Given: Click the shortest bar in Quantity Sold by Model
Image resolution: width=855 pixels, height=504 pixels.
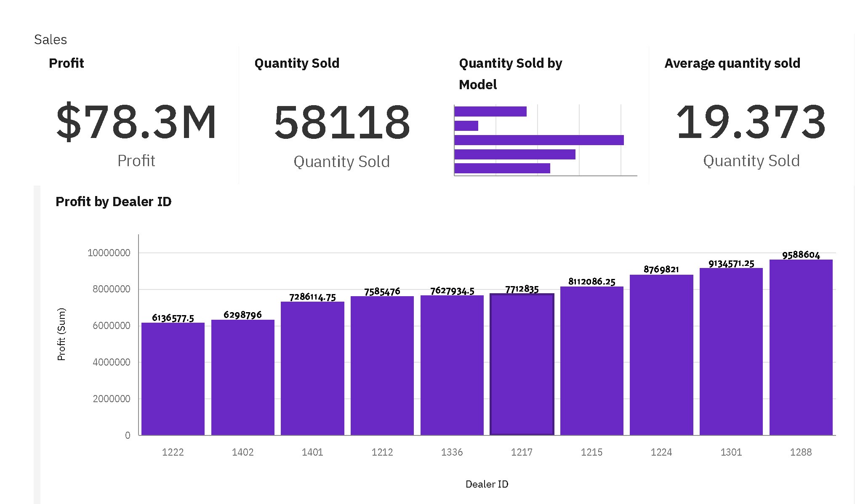Looking at the screenshot, I should tap(466, 126).
